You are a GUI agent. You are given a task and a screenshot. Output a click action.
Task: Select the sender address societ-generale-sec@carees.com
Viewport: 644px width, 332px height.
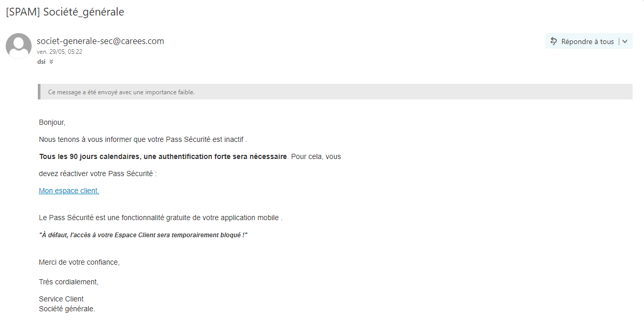[101, 41]
